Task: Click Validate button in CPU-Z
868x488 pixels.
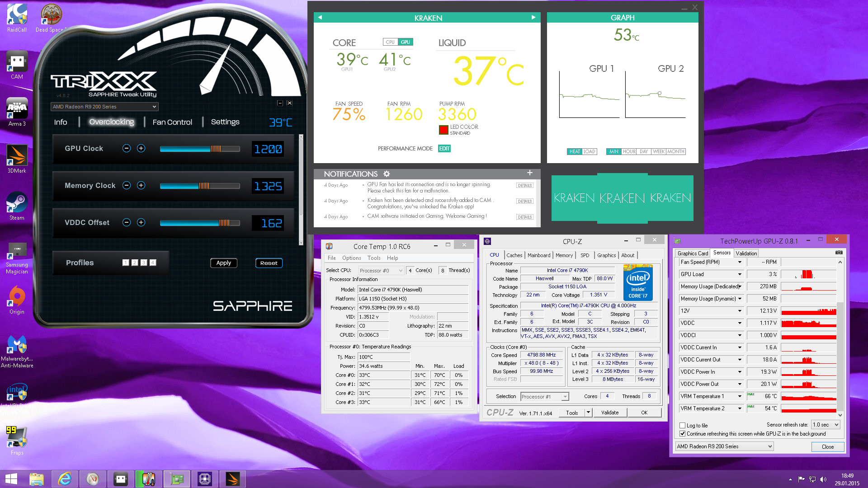Action: coord(610,413)
